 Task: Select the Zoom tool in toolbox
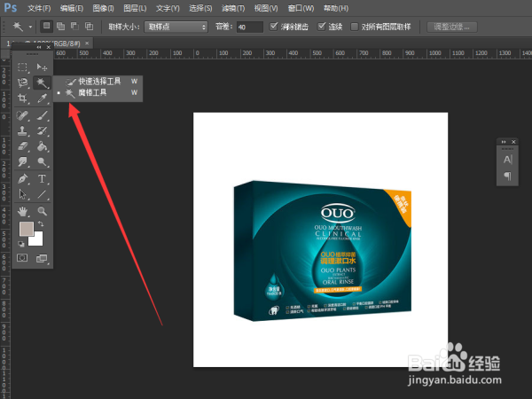click(x=42, y=211)
